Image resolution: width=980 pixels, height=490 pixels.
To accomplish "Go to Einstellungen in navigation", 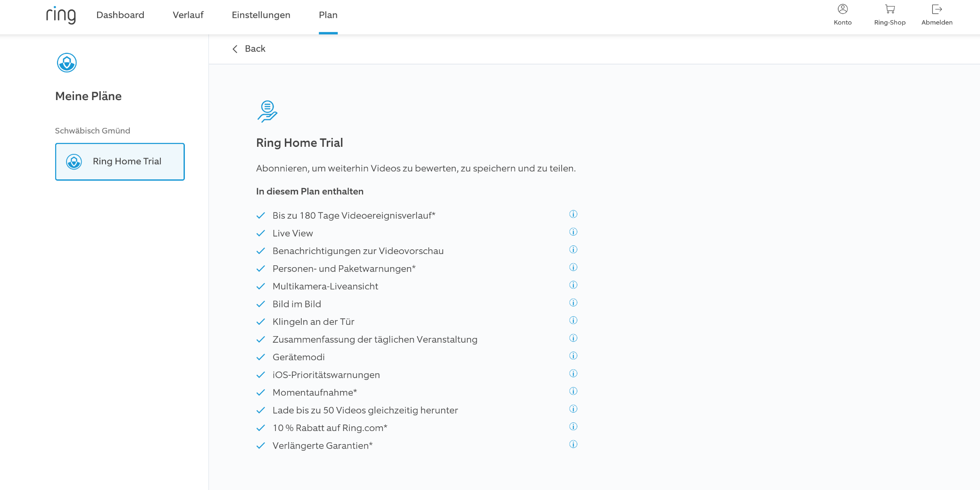I will [x=261, y=15].
